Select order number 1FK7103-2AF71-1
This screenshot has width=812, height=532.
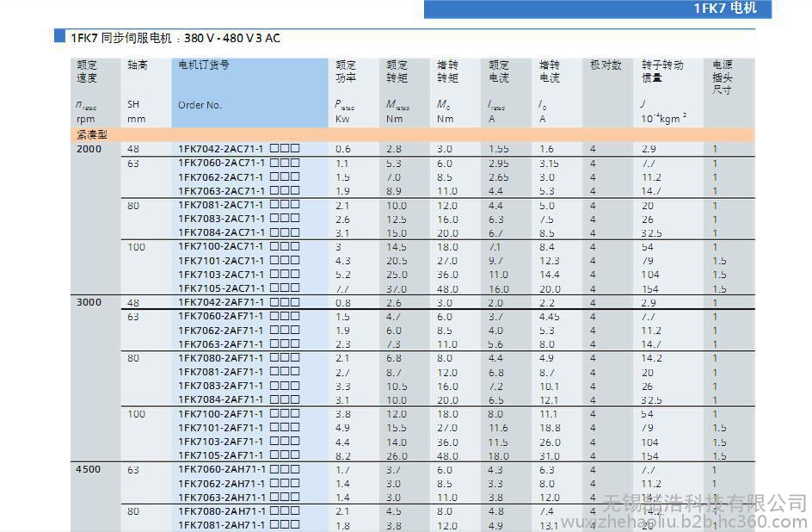pos(220,442)
